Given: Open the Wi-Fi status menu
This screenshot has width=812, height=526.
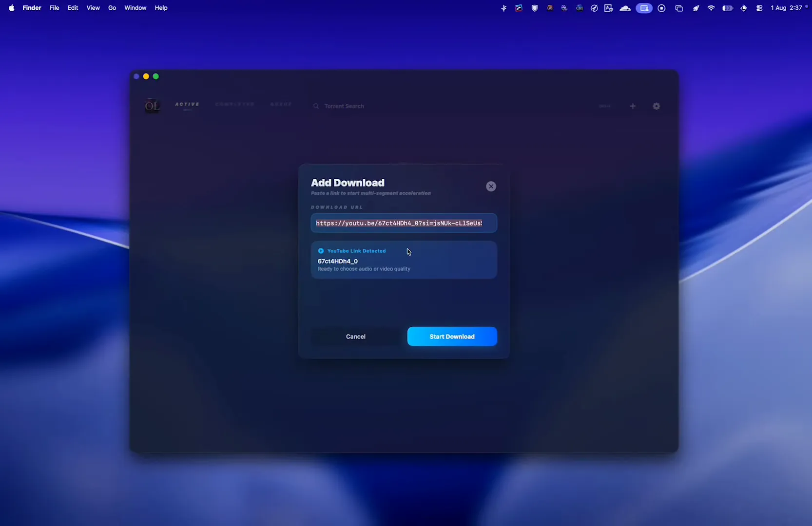Looking at the screenshot, I should (x=711, y=8).
